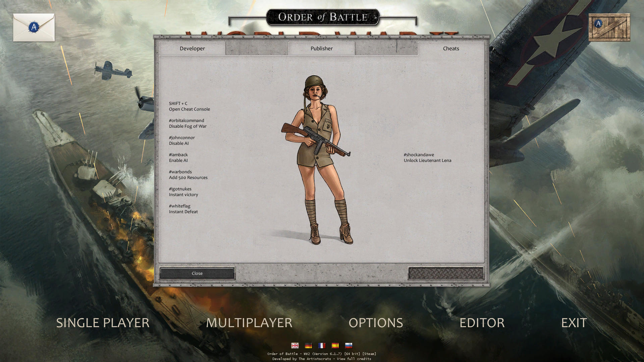Click the Enable AI text
The image size is (644, 362).
coord(178,160)
